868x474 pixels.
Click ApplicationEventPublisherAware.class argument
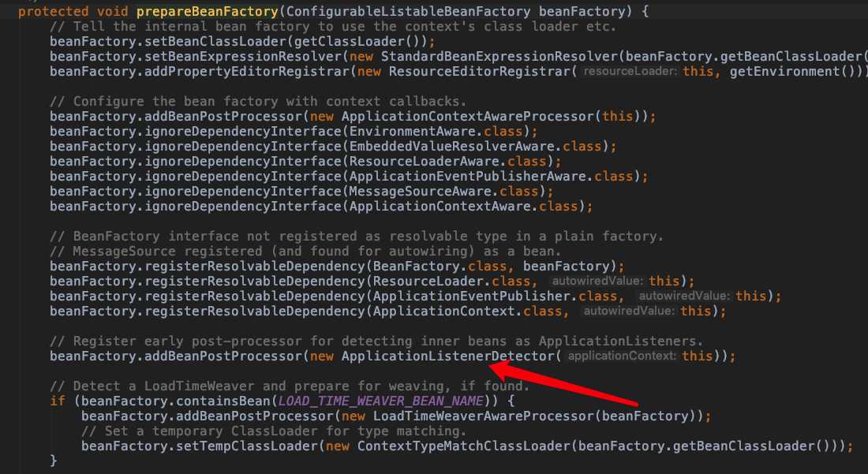coord(491,176)
